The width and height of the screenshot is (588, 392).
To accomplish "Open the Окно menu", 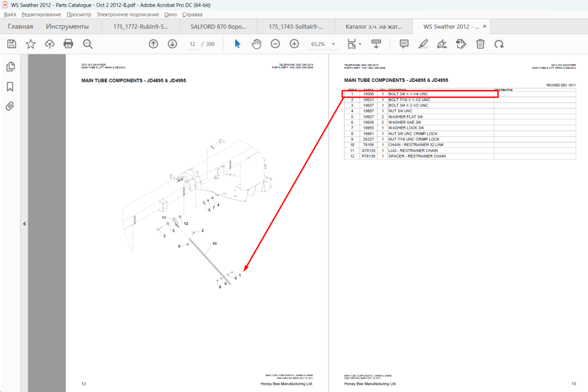I will (x=171, y=14).
